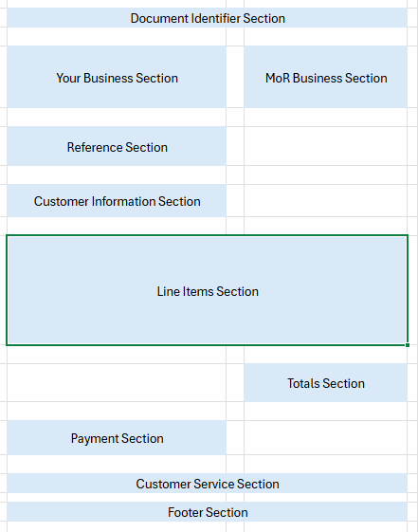Select the Customer Service Section row
Screen dimensions: 418x532
coord(207,484)
